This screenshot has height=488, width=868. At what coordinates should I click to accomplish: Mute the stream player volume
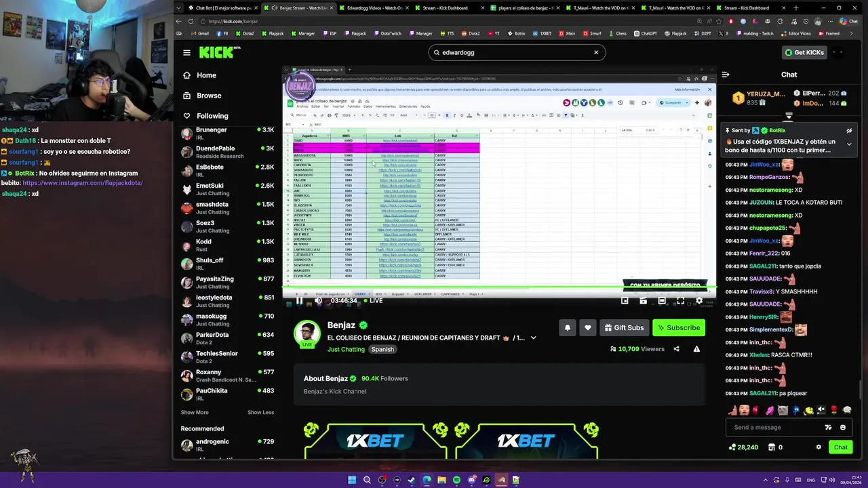[x=318, y=300]
